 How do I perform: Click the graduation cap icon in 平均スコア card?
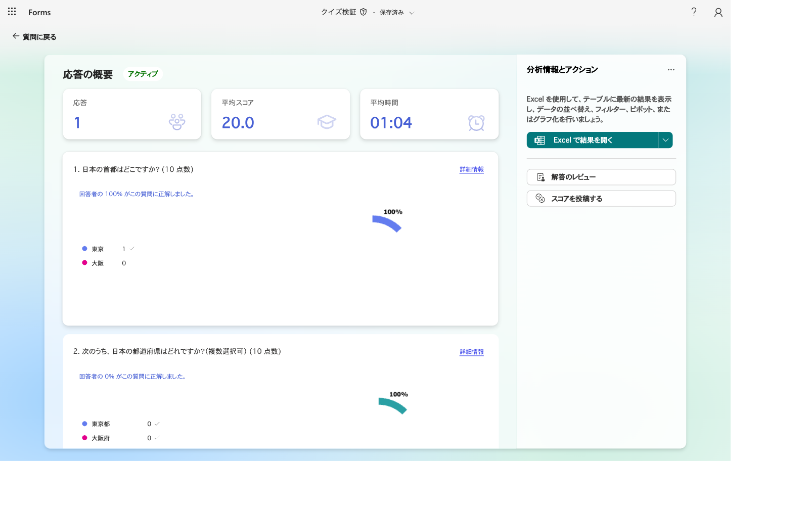pos(327,122)
